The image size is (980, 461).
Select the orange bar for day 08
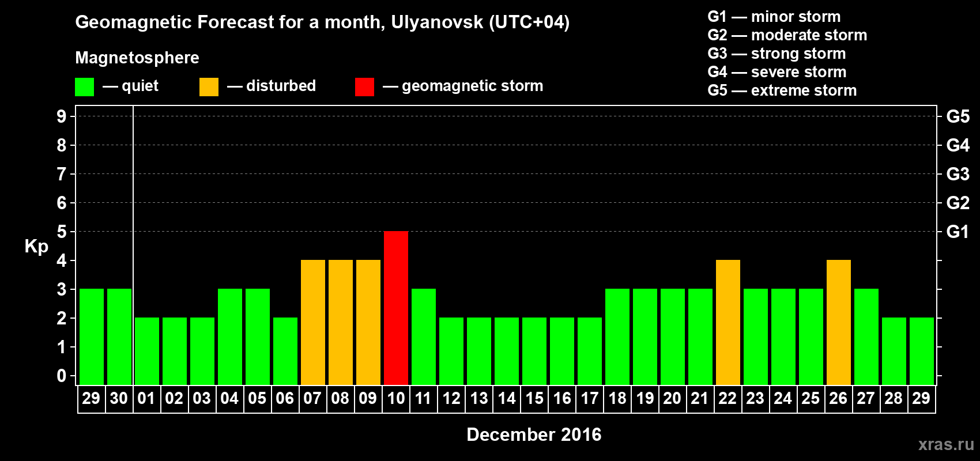[x=341, y=323]
